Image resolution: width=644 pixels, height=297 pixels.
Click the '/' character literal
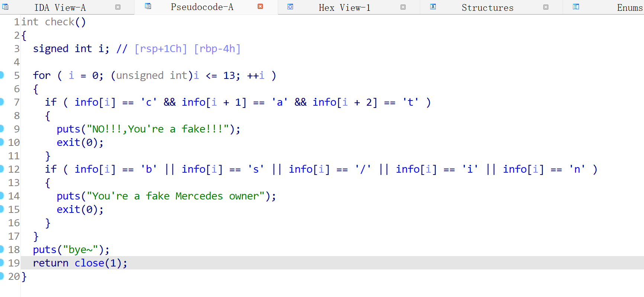(x=363, y=169)
